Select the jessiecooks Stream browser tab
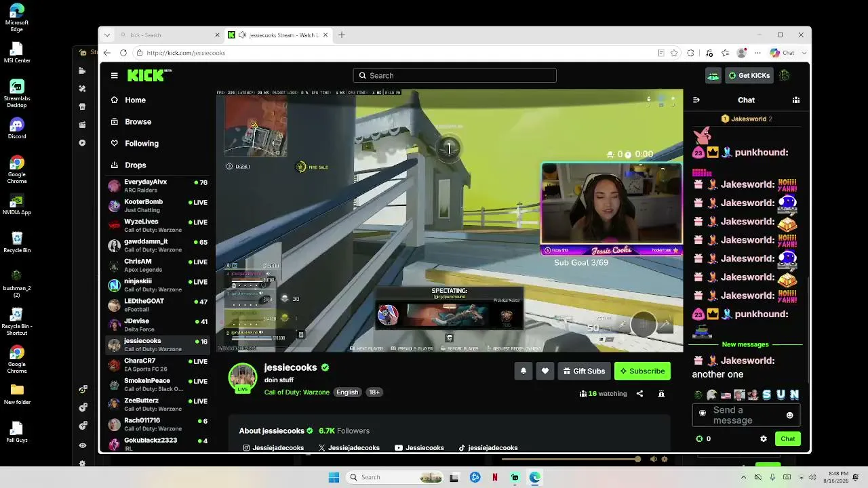The width and height of the screenshot is (868, 488). (x=278, y=35)
